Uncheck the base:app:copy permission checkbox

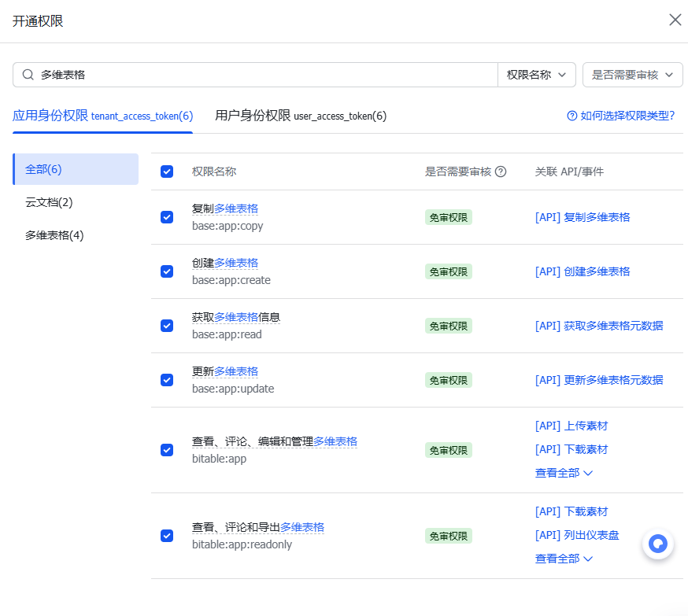point(167,217)
